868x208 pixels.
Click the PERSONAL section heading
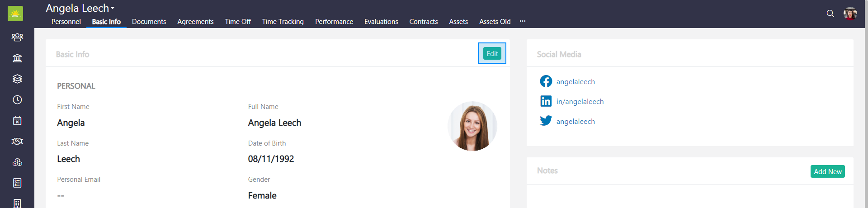76,86
